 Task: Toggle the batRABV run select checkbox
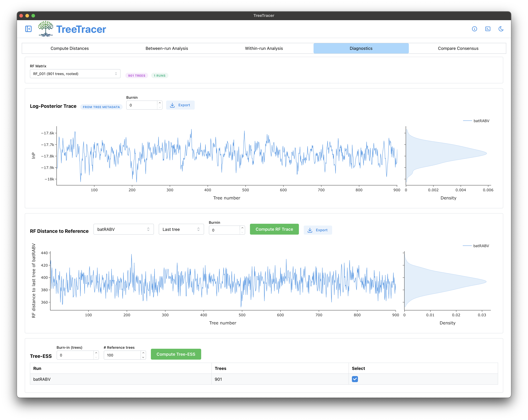click(355, 379)
